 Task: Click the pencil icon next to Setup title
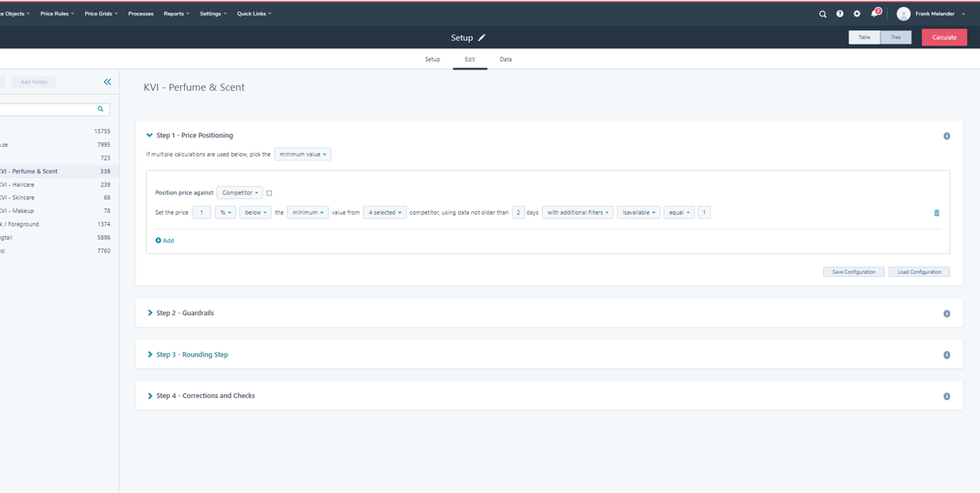tap(482, 37)
